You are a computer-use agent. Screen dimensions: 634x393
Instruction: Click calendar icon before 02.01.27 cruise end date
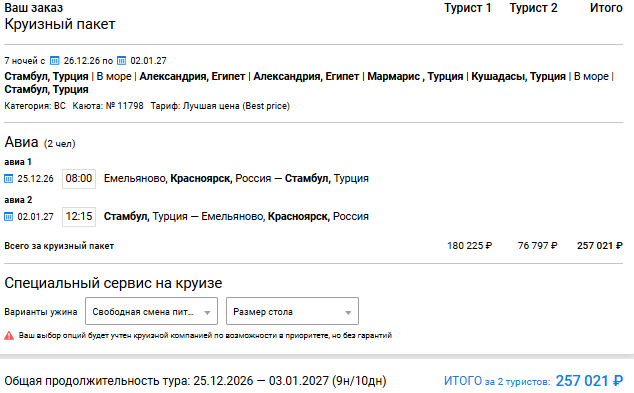(x=121, y=61)
